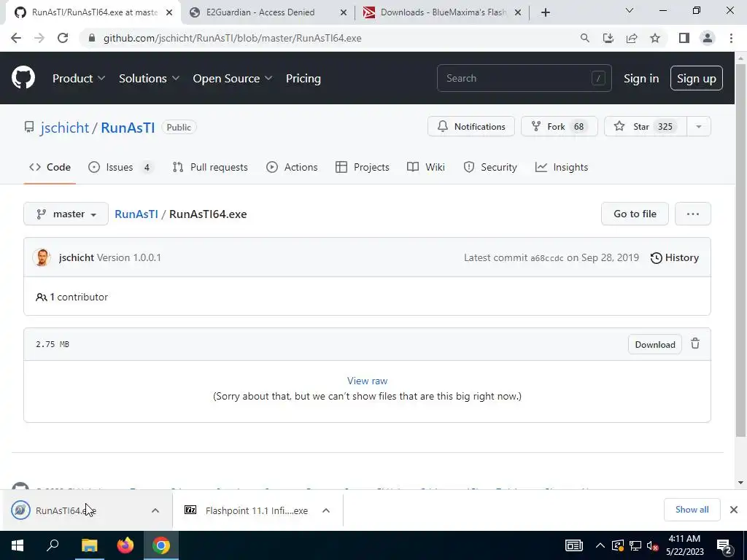
Task: Open the Actions tab
Action: pos(292,167)
